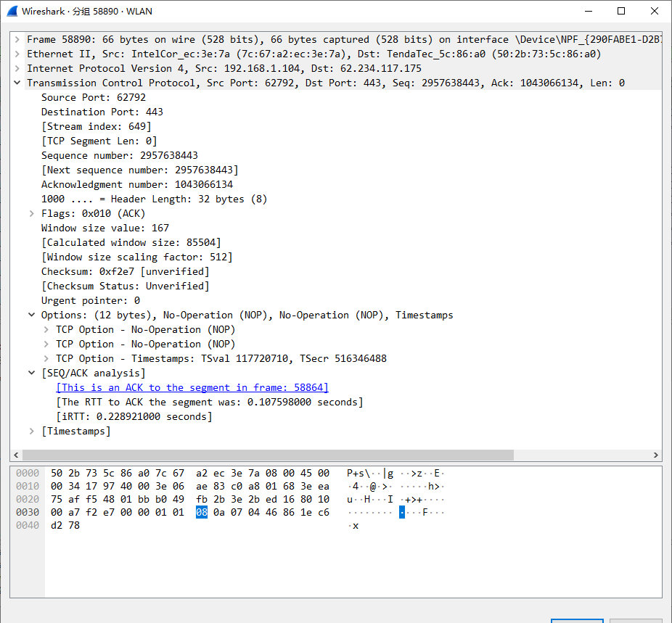The width and height of the screenshot is (672, 623).
Task: Collapse the Options (12 bytes) section
Action: click(31, 315)
